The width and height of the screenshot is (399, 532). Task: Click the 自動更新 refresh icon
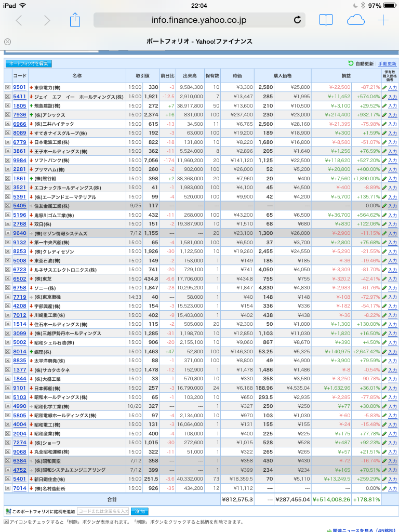pyautogui.click(x=351, y=63)
